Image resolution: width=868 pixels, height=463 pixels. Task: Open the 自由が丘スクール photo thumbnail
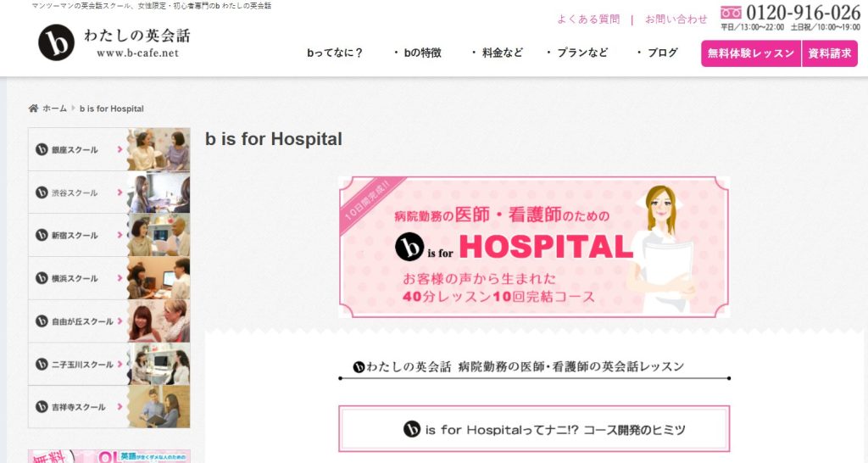(159, 321)
